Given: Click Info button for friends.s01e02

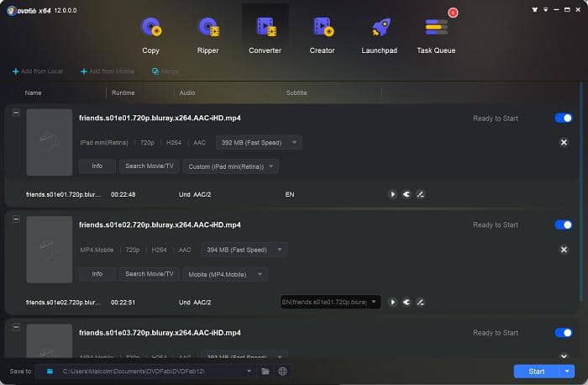Looking at the screenshot, I should (x=97, y=274).
